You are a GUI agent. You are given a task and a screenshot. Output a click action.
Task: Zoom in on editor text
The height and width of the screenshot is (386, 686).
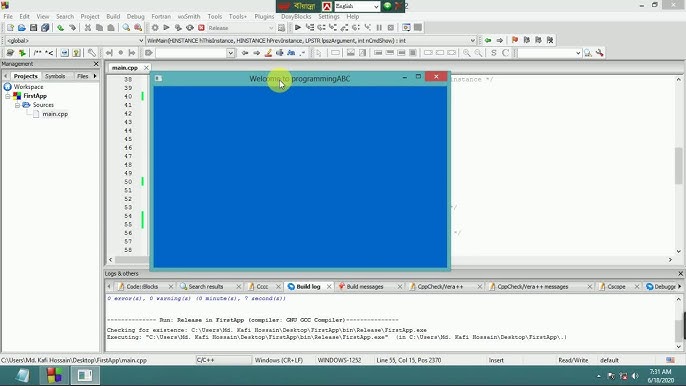pos(467,53)
